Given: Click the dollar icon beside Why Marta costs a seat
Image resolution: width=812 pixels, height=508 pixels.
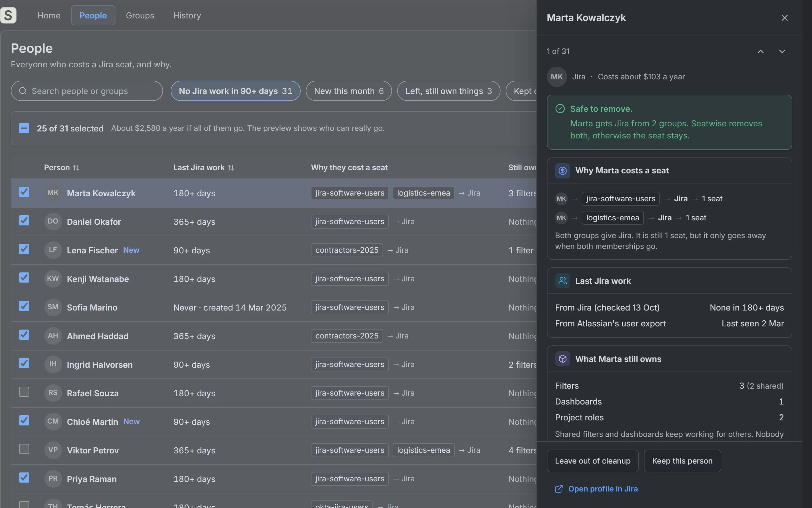Looking at the screenshot, I should [x=563, y=171].
